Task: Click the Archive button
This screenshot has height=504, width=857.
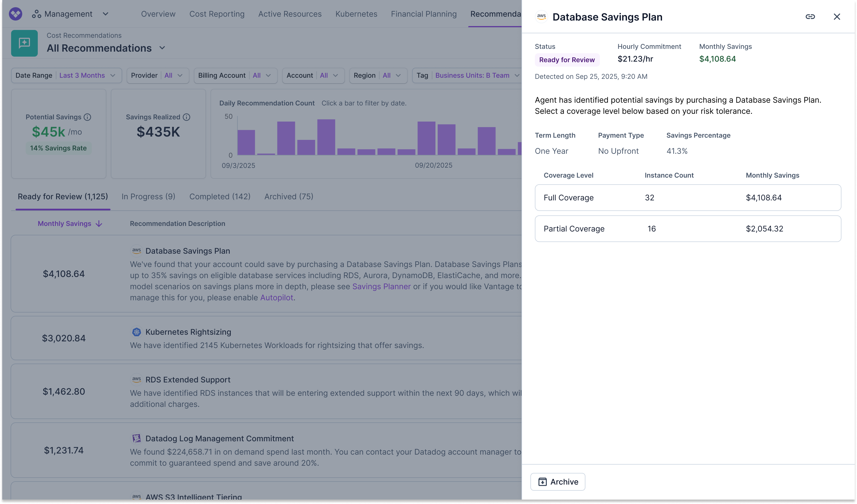Action: click(557, 482)
